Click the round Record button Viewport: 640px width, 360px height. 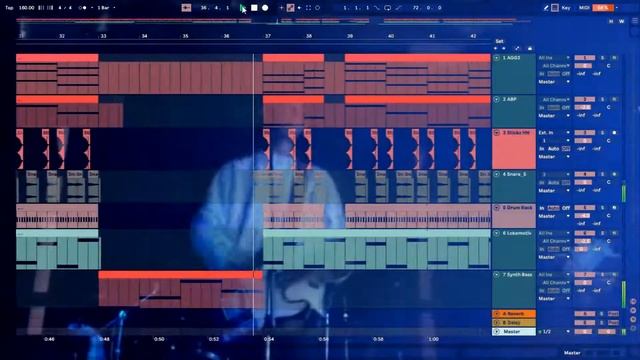point(265,8)
